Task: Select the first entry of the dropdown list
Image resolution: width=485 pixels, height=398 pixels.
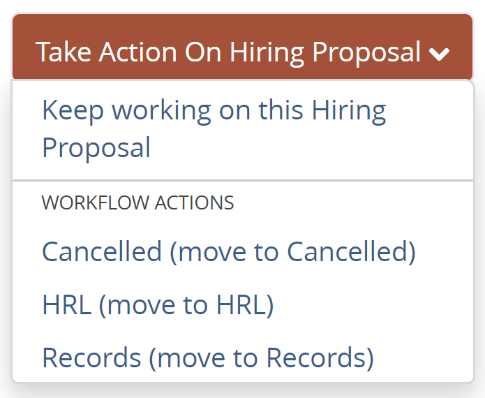Action: (242, 129)
